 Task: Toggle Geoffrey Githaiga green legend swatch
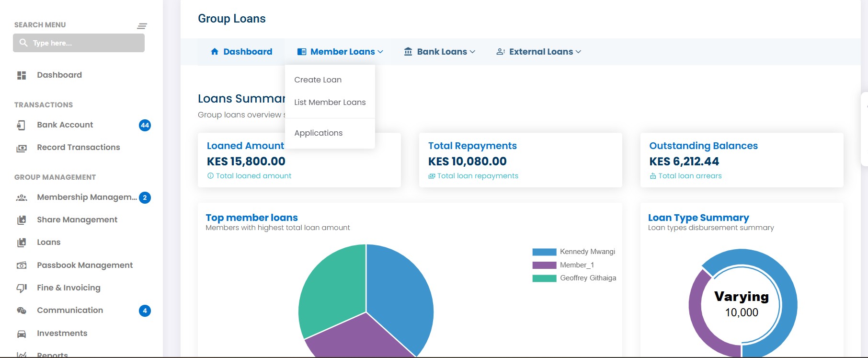[x=544, y=278]
